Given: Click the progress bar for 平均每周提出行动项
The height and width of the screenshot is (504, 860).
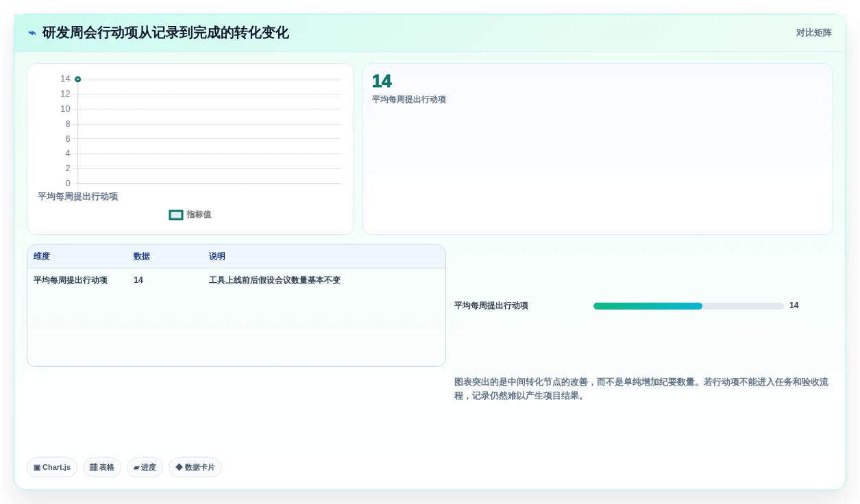Looking at the screenshot, I should (x=689, y=306).
